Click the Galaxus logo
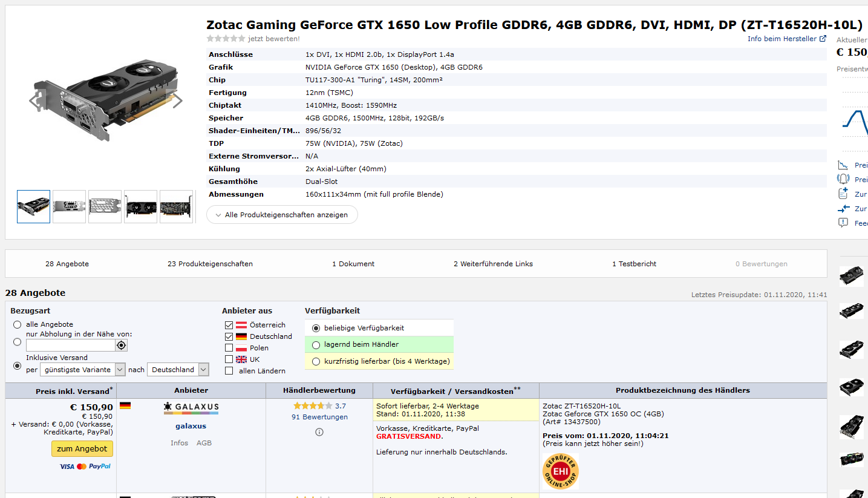This screenshot has height=498, width=868. click(191, 408)
